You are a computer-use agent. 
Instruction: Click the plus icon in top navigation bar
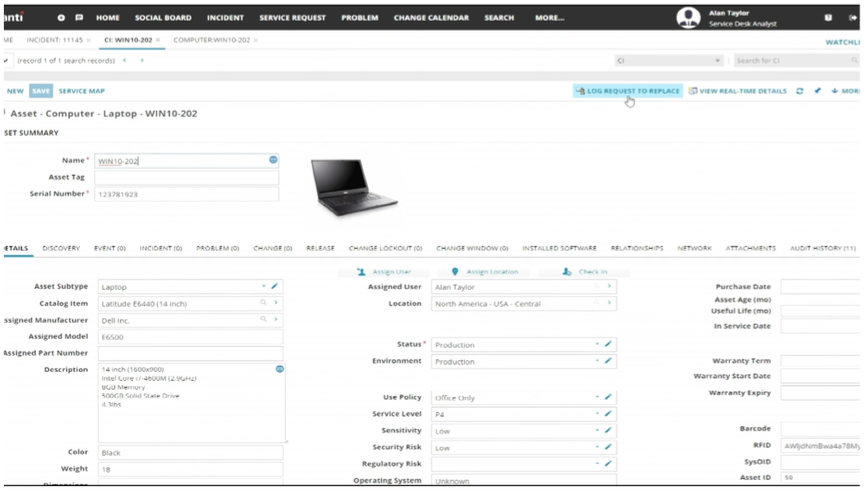click(x=61, y=18)
